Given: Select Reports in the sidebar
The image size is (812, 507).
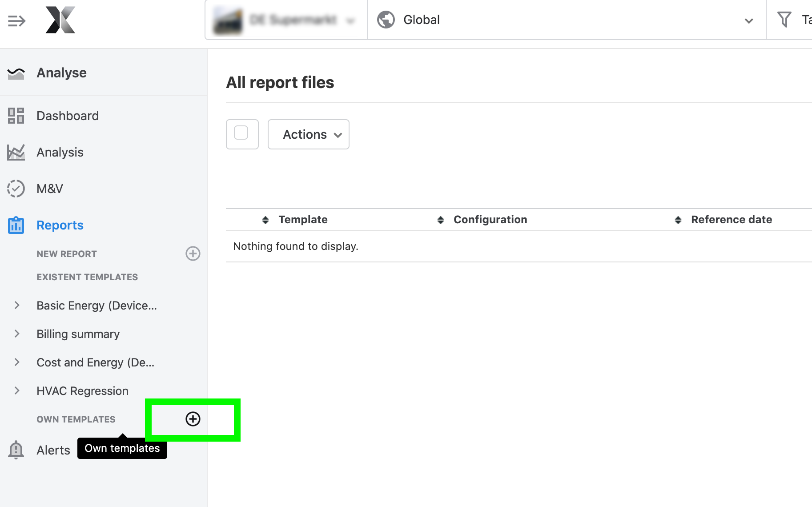Looking at the screenshot, I should (x=60, y=225).
